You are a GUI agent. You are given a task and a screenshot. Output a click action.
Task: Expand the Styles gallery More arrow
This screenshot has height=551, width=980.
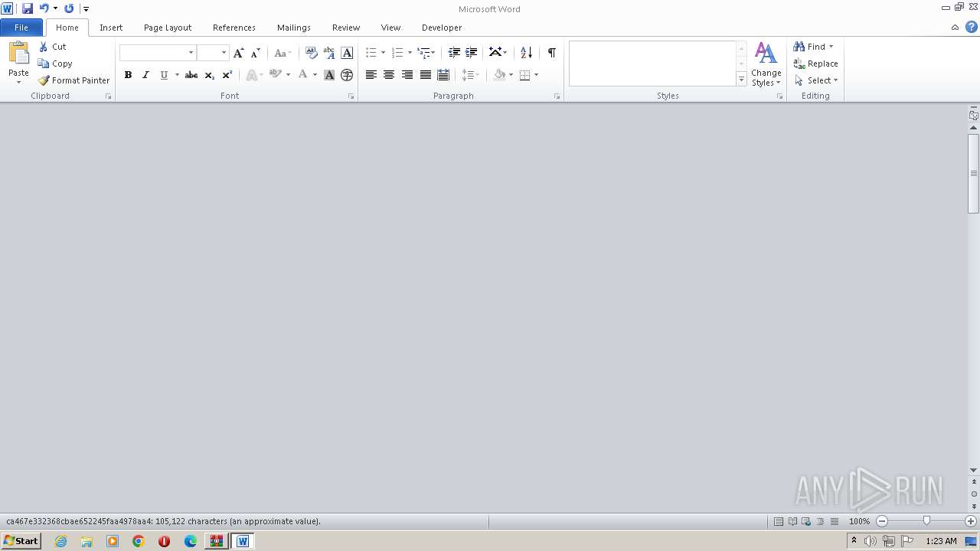741,79
